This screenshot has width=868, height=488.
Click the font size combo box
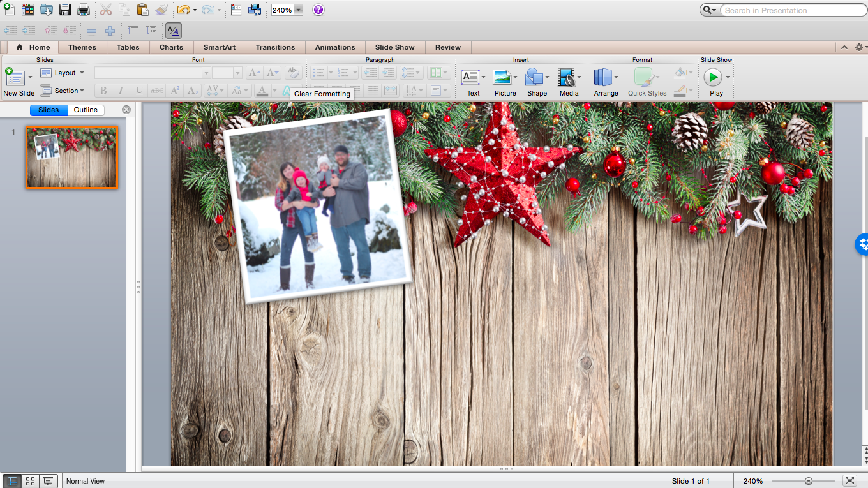coord(227,73)
